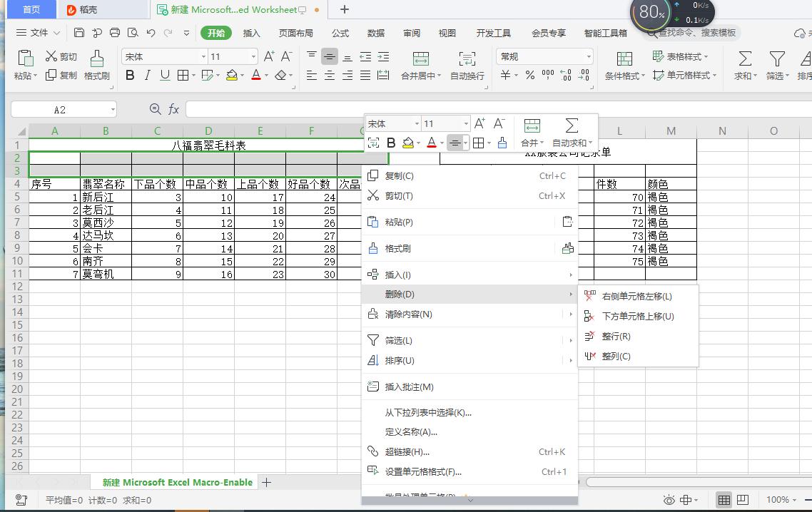812x512 pixels.
Task: Click the fx insert function icon
Action: pyautogui.click(x=174, y=108)
